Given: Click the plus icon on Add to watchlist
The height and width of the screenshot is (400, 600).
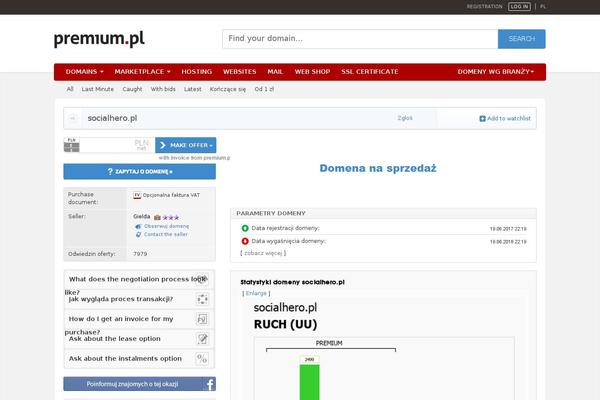Looking at the screenshot, I should click(x=483, y=119).
